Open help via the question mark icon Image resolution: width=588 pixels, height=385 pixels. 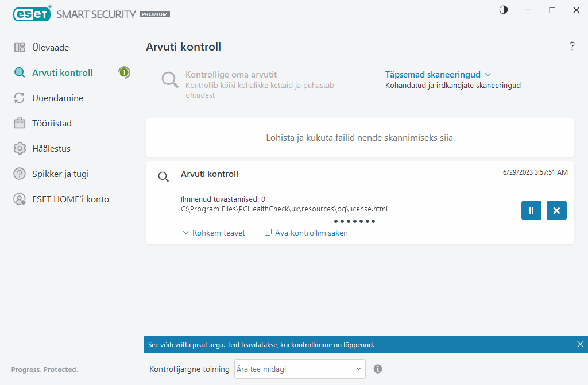pos(572,47)
